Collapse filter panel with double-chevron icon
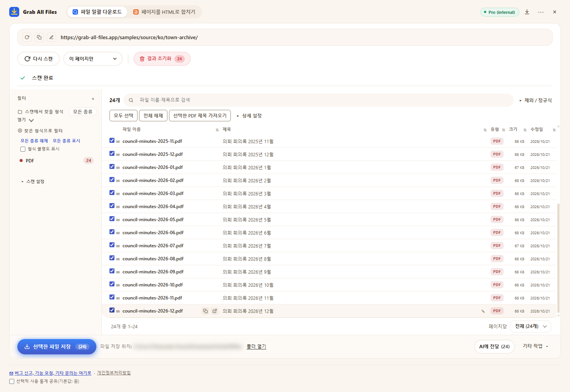This screenshot has width=570, height=392. (93, 99)
